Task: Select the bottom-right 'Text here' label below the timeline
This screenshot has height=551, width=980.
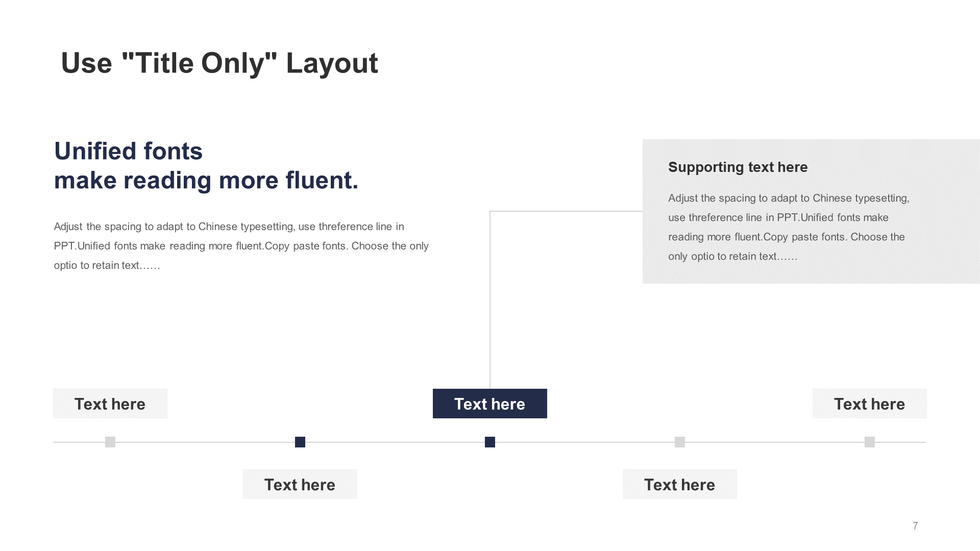Action: pos(680,484)
